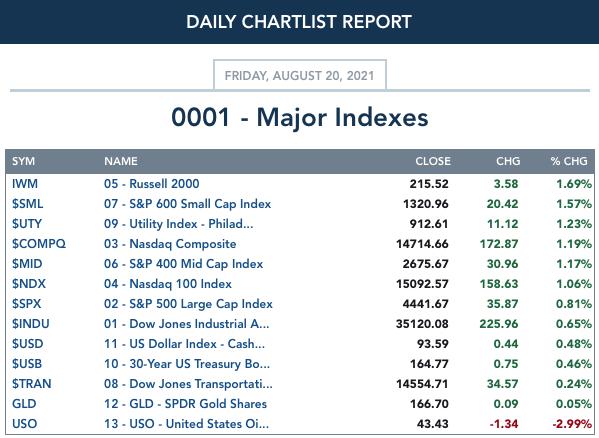Sort by the CLOSE column header
The width and height of the screenshot is (599, 438).
[x=433, y=161]
